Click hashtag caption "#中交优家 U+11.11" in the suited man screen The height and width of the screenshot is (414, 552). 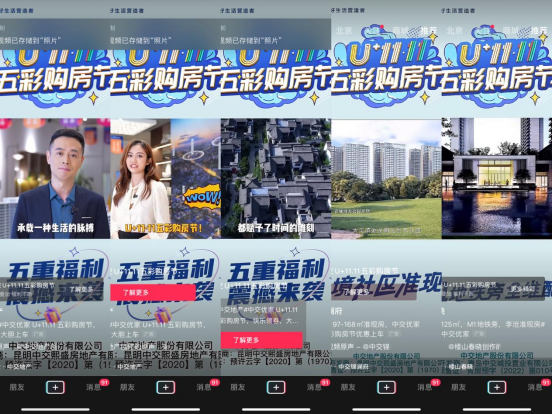48,325
